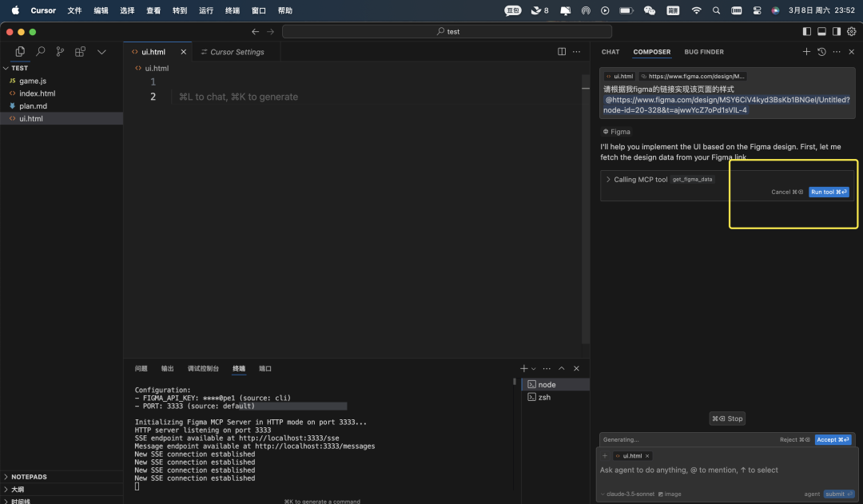The height and width of the screenshot is (504, 863).
Task: Select the zsh terminal session
Action: [544, 397]
